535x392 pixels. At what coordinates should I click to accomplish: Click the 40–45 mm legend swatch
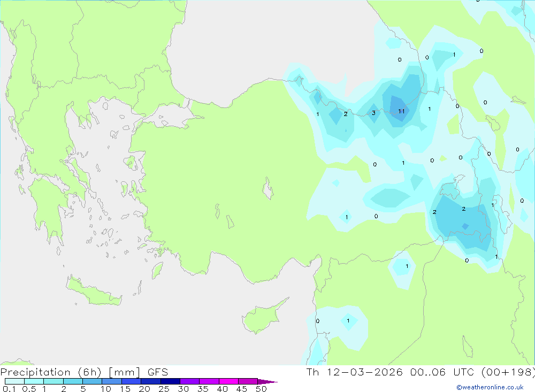tap(228, 381)
